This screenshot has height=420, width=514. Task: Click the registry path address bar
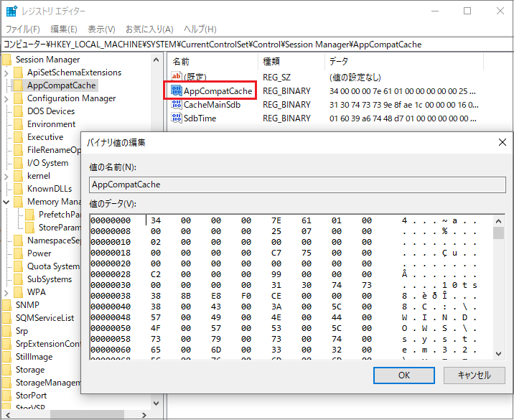(x=257, y=45)
